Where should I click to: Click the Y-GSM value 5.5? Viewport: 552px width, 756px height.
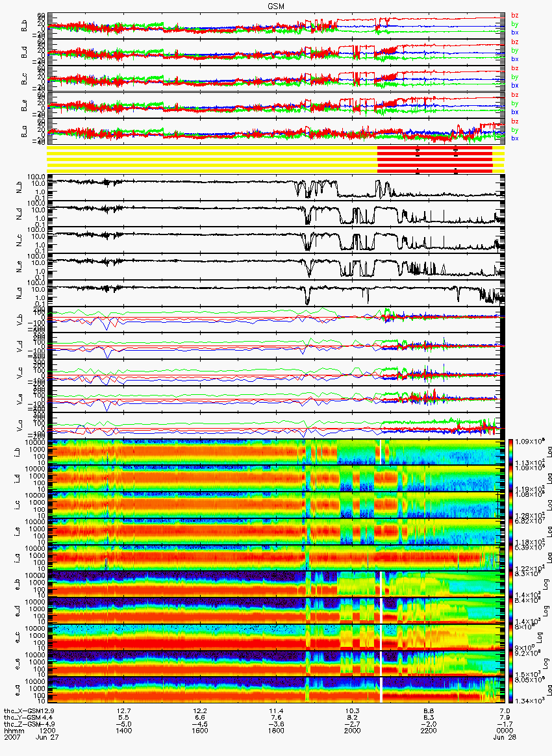tap(123, 718)
